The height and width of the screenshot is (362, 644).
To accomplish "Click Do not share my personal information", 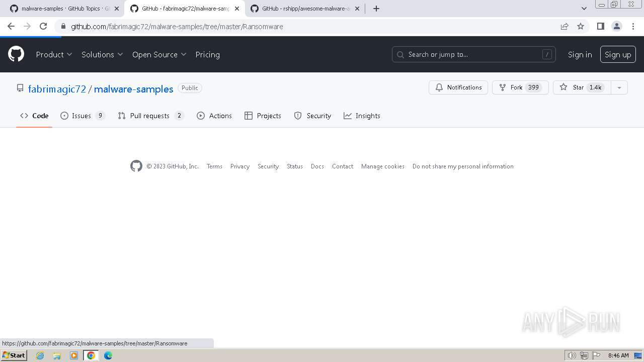I will (463, 166).
